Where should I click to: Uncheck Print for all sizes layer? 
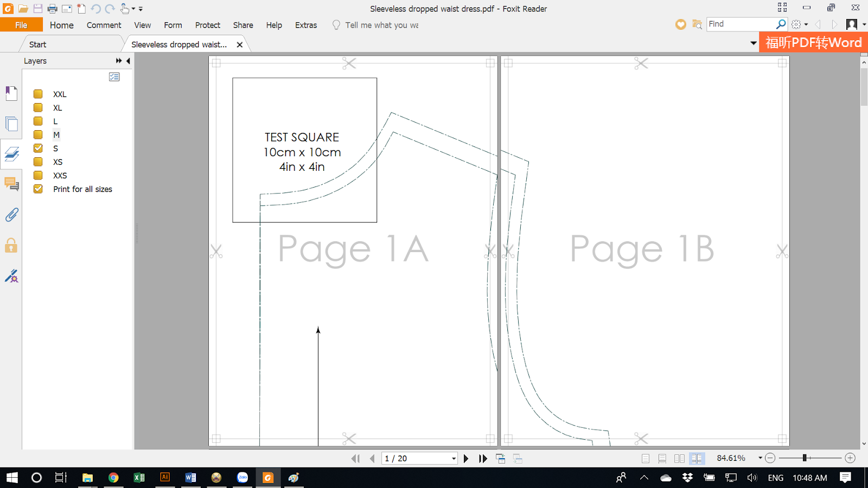(37, 189)
